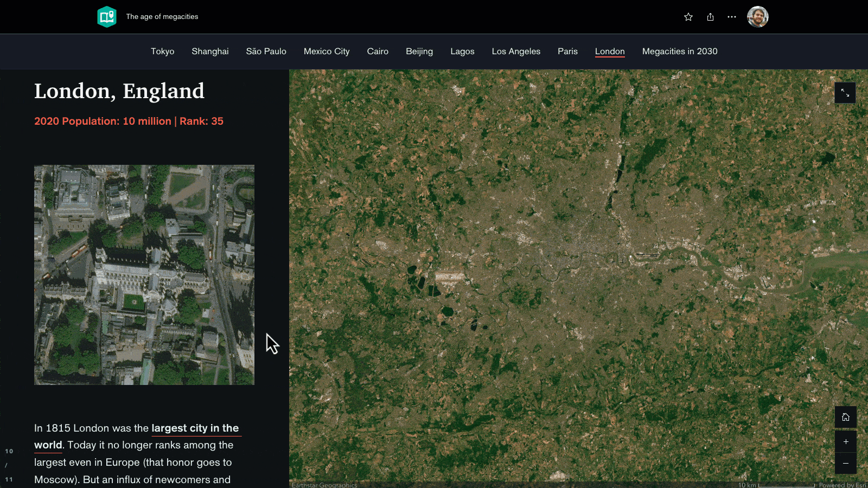Open your profile avatar menu
This screenshot has width=868, height=488.
[757, 17]
